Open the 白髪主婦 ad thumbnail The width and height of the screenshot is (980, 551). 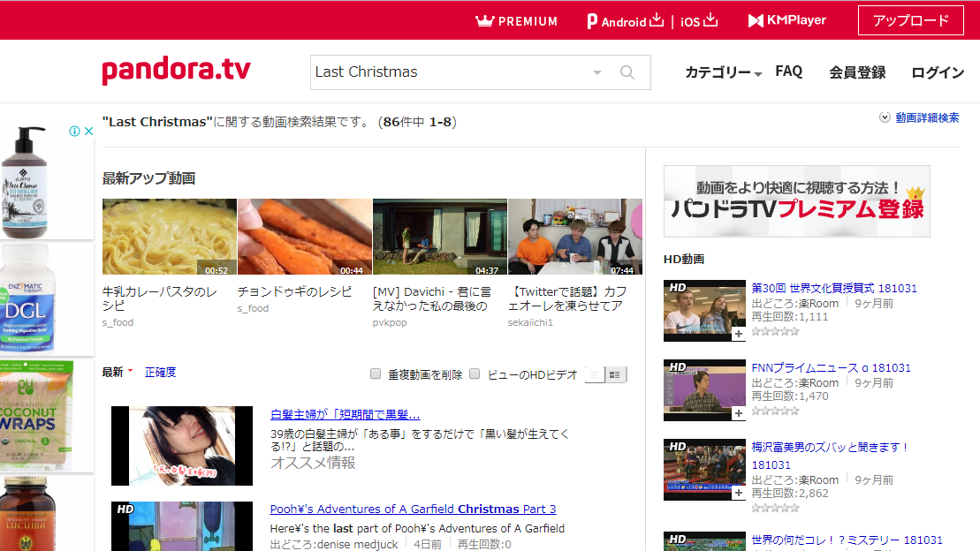tap(182, 446)
